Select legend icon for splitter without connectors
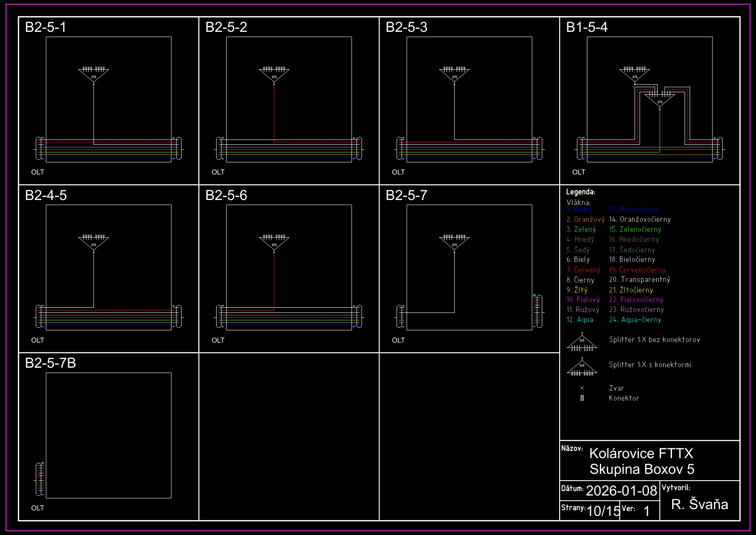 click(582, 342)
